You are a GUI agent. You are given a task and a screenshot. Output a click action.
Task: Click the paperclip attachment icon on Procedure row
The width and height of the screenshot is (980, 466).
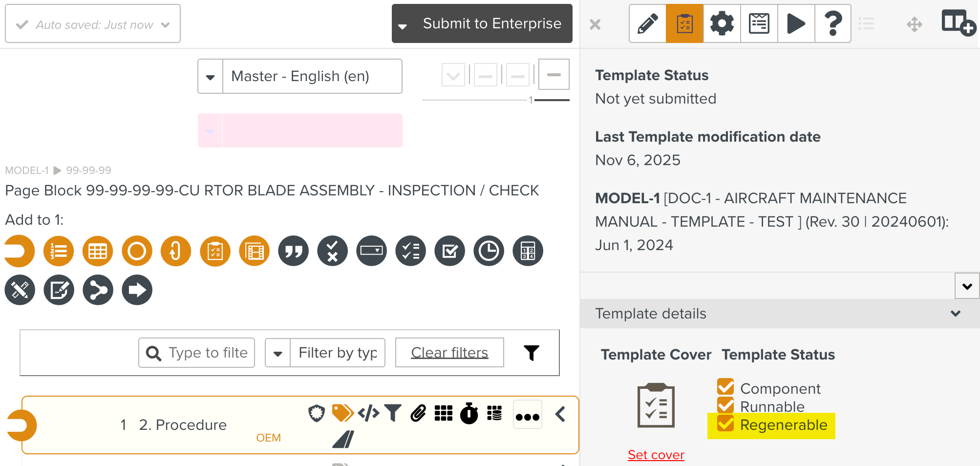[x=418, y=413]
